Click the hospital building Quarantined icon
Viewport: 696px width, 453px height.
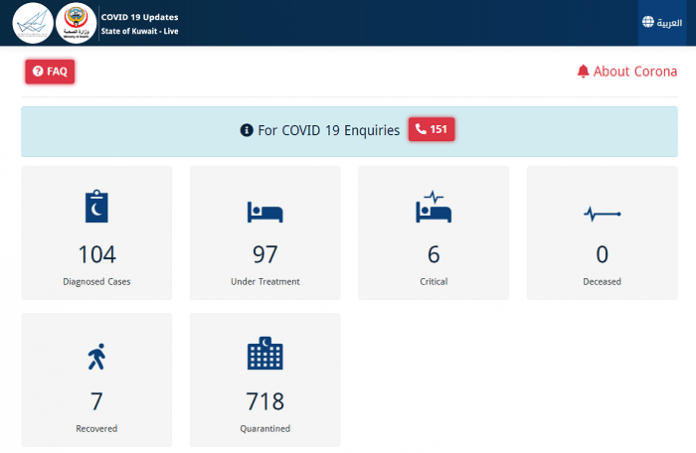[265, 353]
